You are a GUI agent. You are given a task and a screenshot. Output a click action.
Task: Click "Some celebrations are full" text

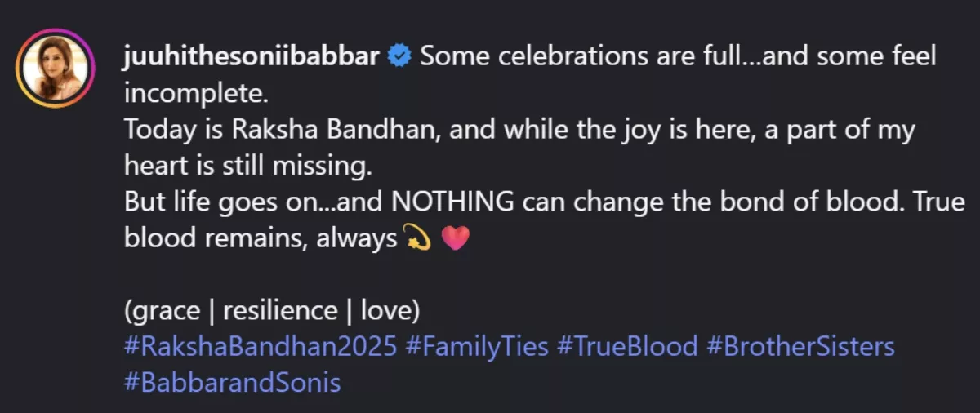555,57
